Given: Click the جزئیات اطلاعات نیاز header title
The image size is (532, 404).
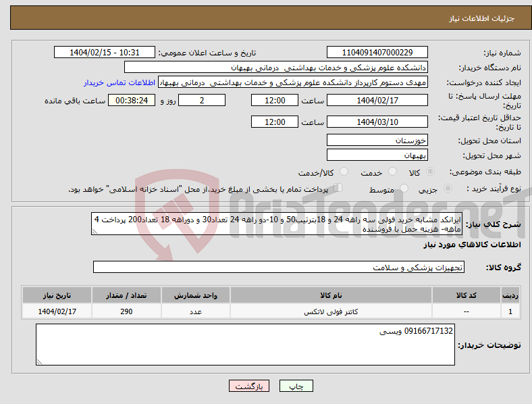Looking at the screenshot, I should point(482,18).
